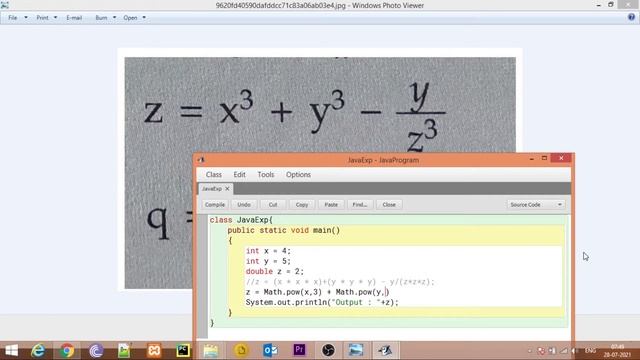Click the "public static void main()" line
This screenshot has height=360, width=640.
click(x=284, y=230)
